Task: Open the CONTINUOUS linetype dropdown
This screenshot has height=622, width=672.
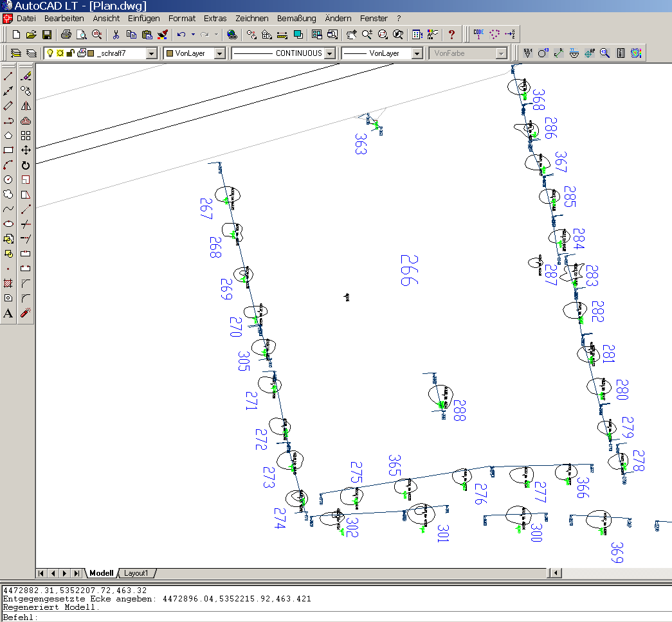Action: click(330, 54)
